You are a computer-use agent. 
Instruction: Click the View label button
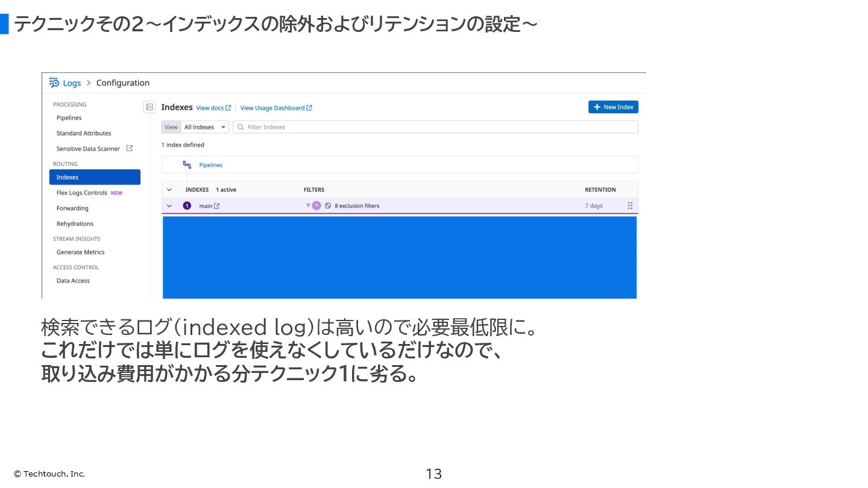click(171, 127)
